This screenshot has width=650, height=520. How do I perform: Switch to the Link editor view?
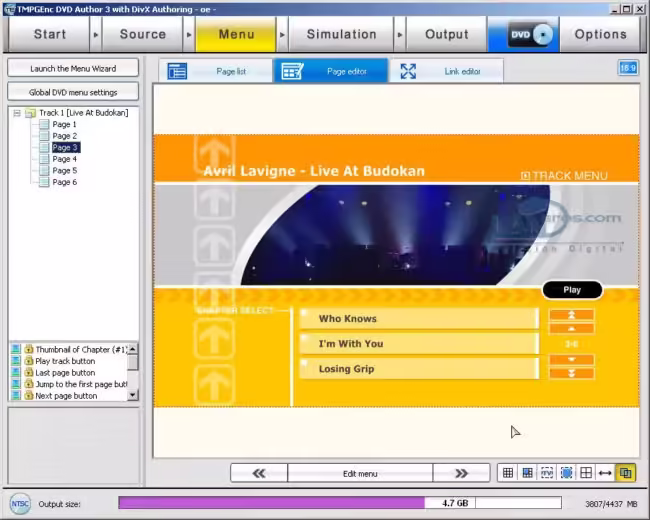(x=446, y=71)
